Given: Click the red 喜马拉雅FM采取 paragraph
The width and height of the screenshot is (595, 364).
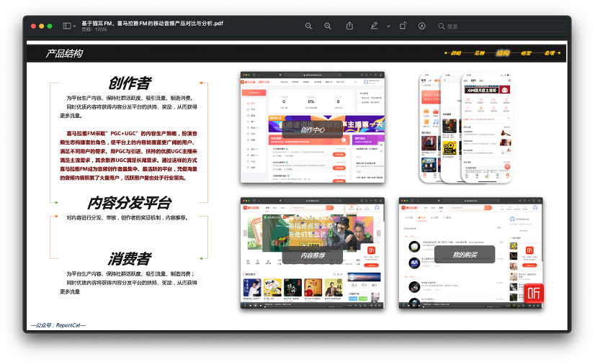Looking at the screenshot, I should point(129,155).
